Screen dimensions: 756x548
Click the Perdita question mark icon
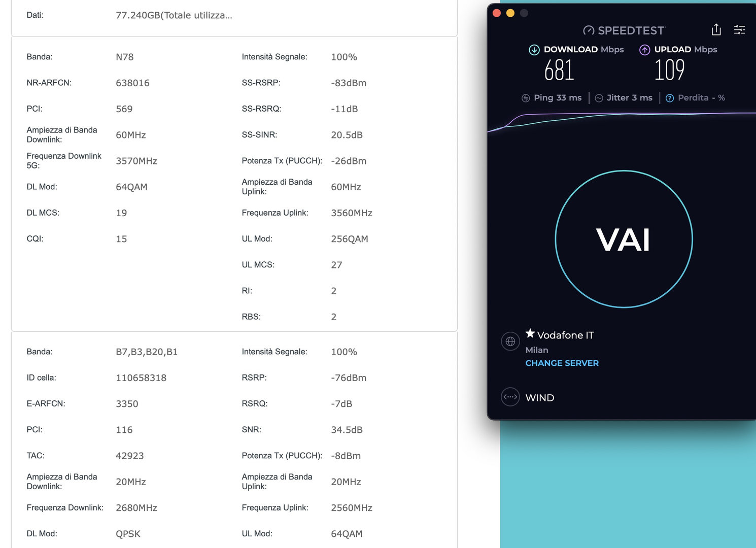(670, 98)
